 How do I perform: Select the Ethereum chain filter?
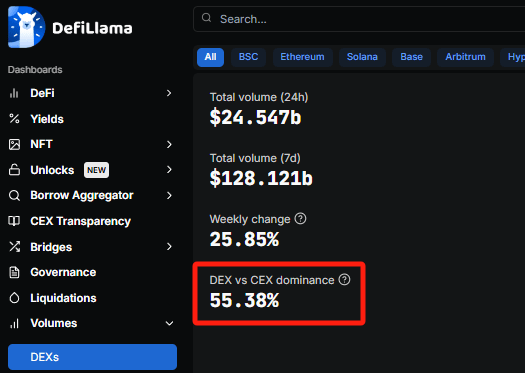pyautogui.click(x=303, y=57)
